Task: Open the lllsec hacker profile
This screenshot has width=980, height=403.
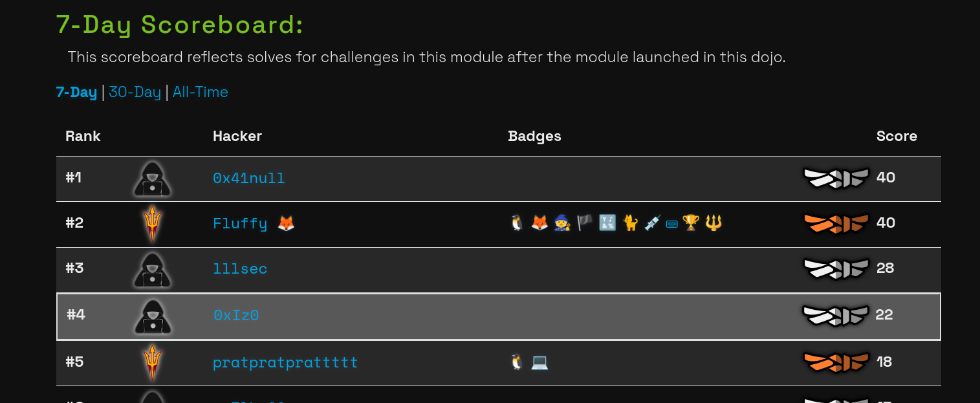Action: click(240, 268)
